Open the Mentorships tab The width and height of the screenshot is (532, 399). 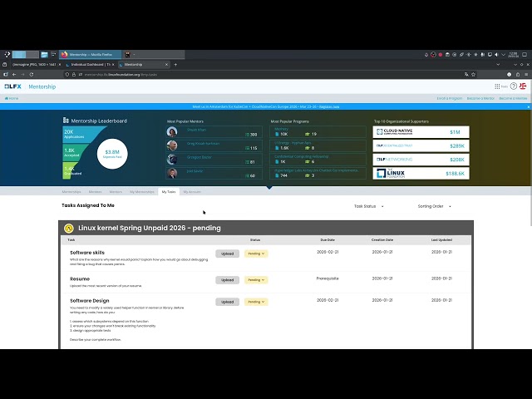click(71, 192)
